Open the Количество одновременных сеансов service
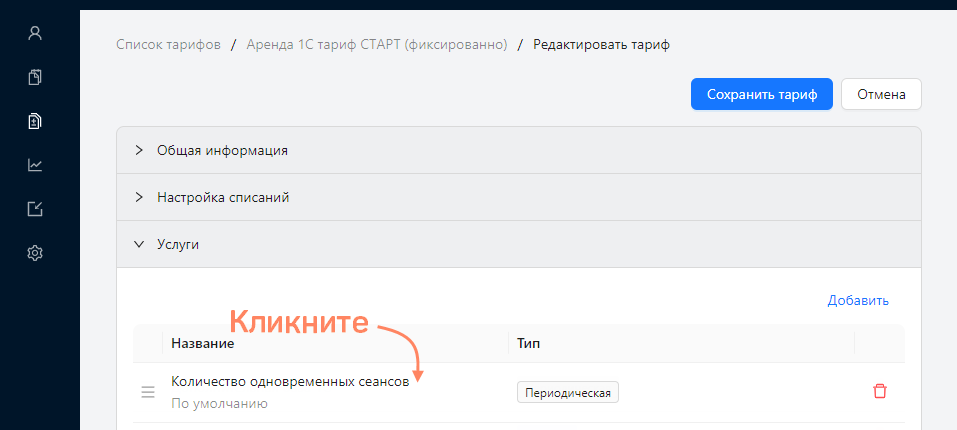This screenshot has height=430, width=957. point(290,382)
